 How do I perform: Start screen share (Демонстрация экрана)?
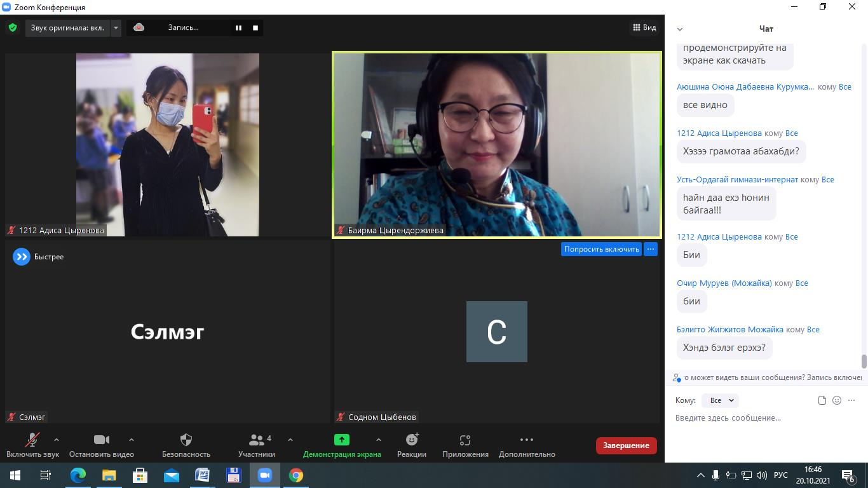point(342,445)
